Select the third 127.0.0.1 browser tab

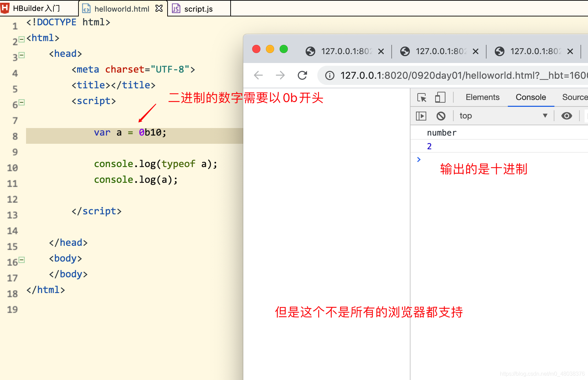(535, 51)
